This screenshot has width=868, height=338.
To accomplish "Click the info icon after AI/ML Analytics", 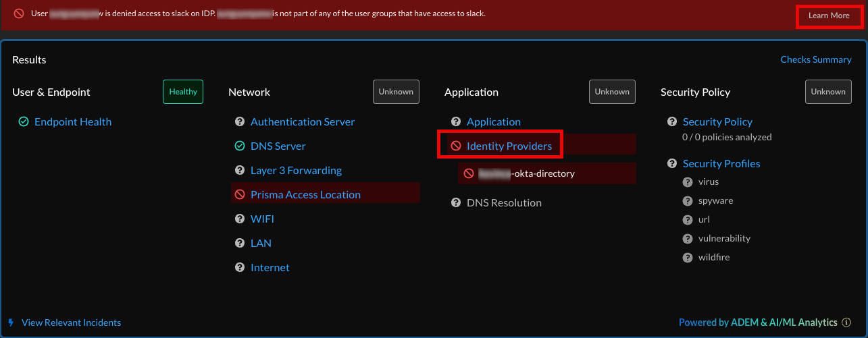I will pos(846,322).
